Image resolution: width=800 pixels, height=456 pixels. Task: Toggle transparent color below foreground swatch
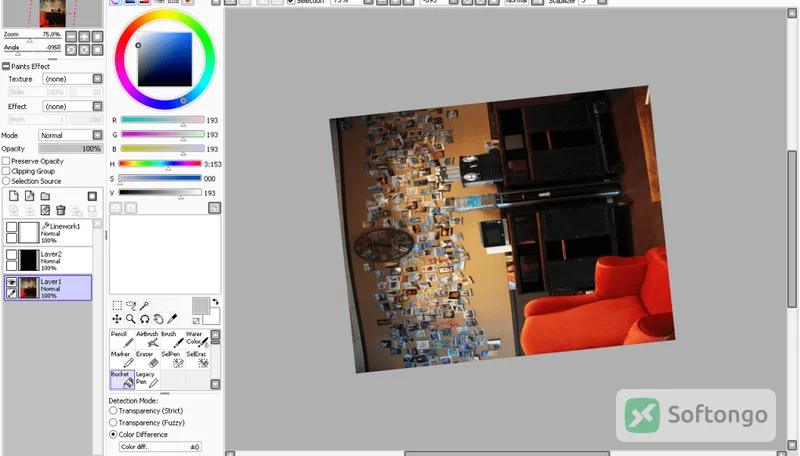click(196, 321)
